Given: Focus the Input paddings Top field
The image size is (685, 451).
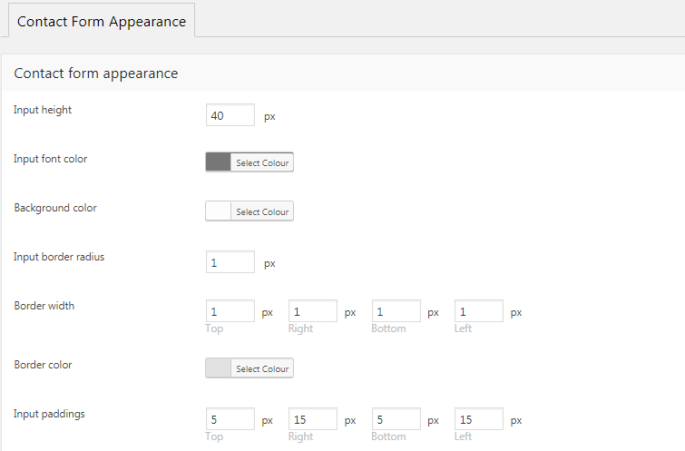Looking at the screenshot, I should [230, 418].
